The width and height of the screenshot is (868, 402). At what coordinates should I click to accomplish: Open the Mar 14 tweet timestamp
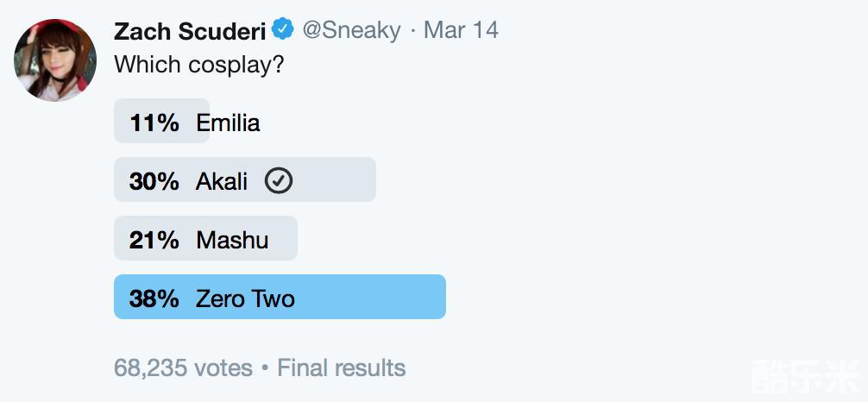coord(461,30)
